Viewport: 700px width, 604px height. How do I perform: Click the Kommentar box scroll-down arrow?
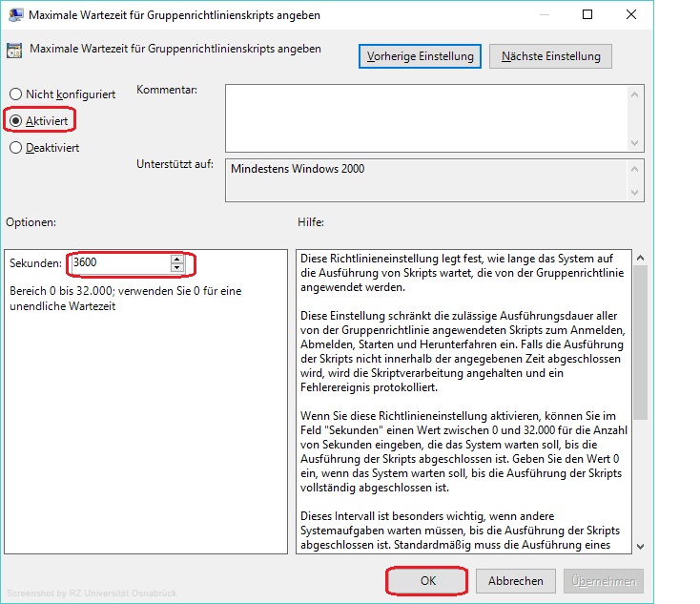coord(636,141)
